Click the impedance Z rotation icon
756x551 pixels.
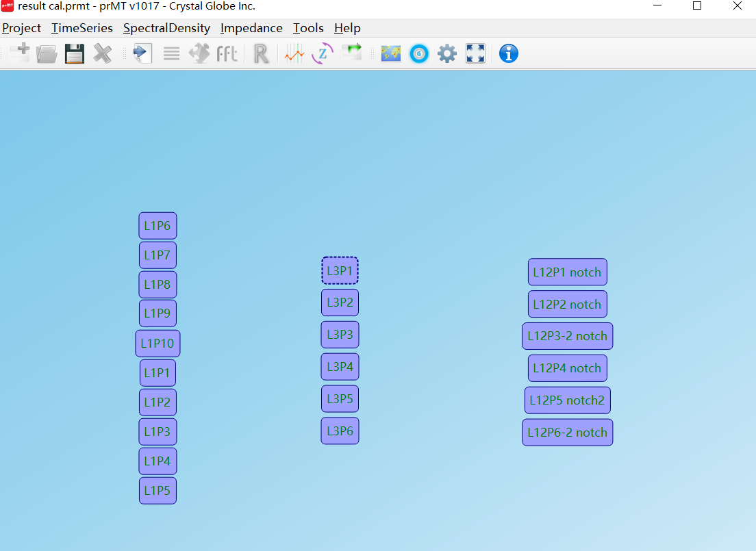point(322,53)
